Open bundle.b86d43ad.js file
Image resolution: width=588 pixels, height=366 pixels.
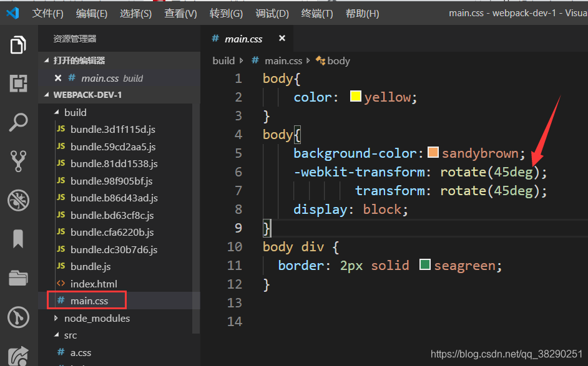114,198
